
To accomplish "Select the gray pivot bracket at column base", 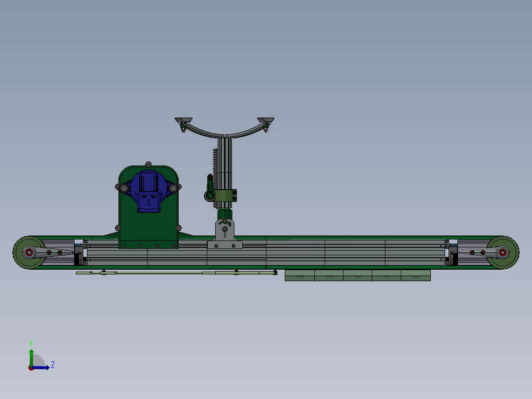I will (x=225, y=234).
